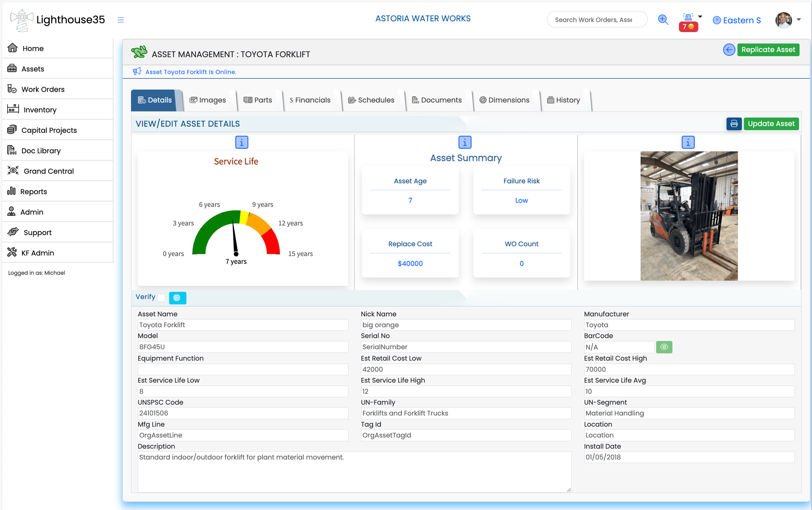Click the Tag Id field
The height and width of the screenshot is (510, 812).
[466, 435]
